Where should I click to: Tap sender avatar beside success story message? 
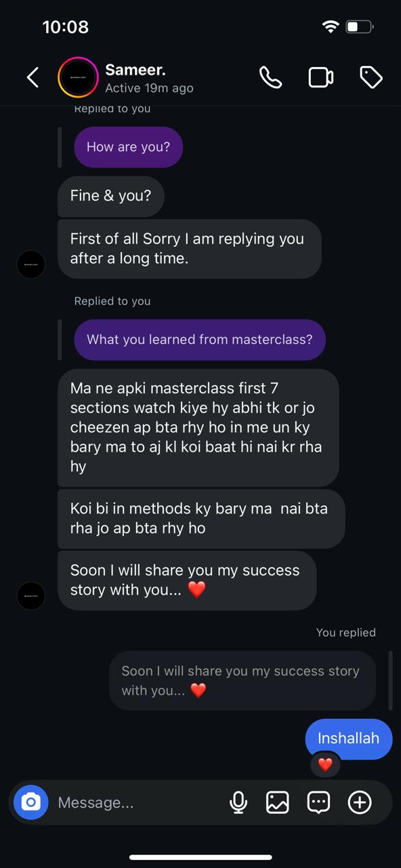tap(30, 596)
